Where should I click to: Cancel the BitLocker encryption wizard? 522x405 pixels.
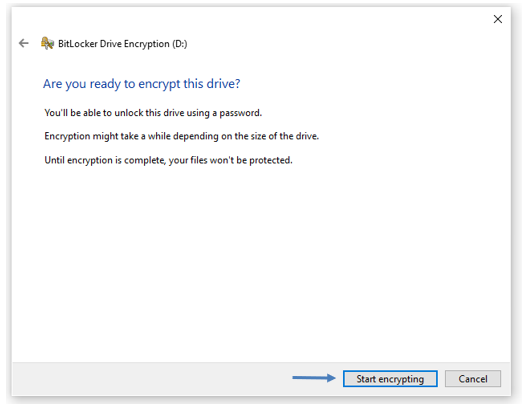[x=473, y=379]
